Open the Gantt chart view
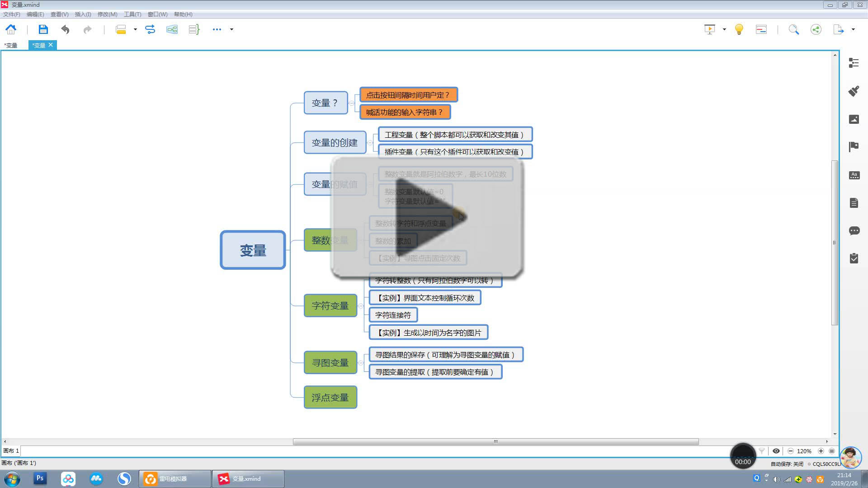Image resolution: width=868 pixels, height=488 pixels. (761, 29)
